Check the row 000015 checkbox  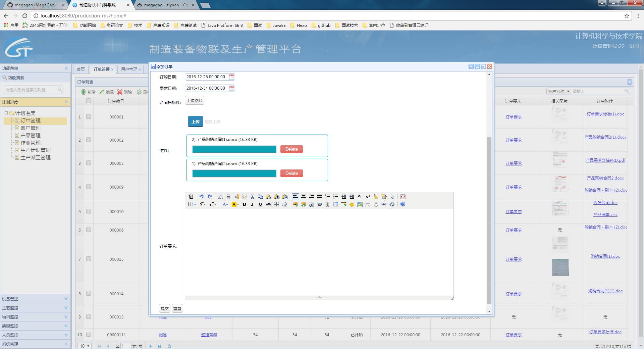tap(89, 259)
